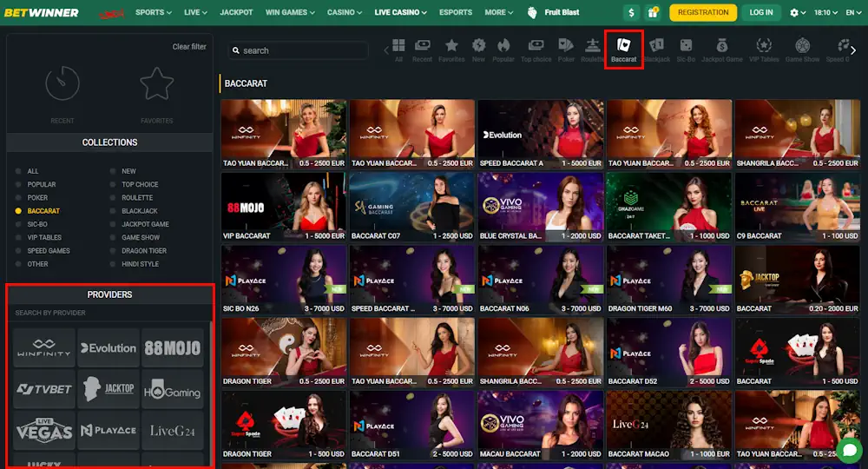Viewport: 868px width, 469px height.
Task: Filter by HO Gaming provider logo
Action: pos(173,389)
